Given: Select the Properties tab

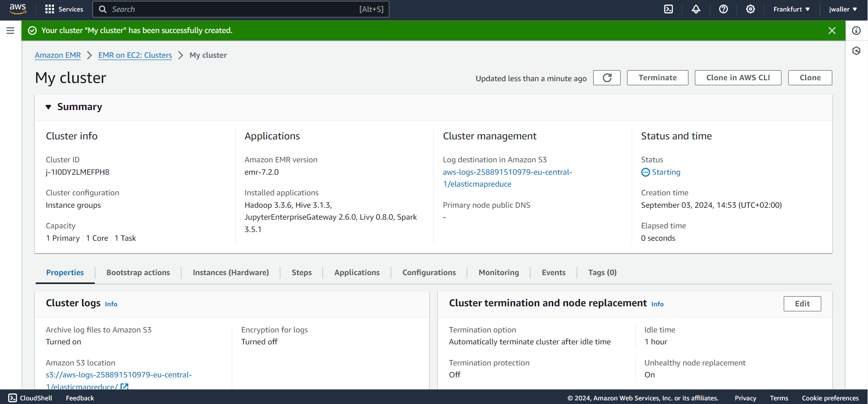Looking at the screenshot, I should pos(65,272).
